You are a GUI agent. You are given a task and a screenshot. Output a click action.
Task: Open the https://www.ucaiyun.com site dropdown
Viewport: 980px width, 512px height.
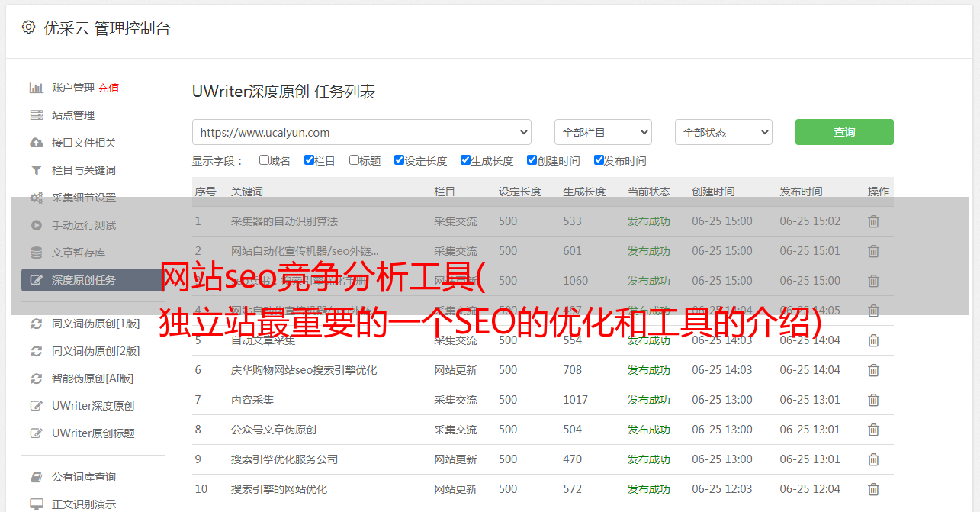pos(361,132)
